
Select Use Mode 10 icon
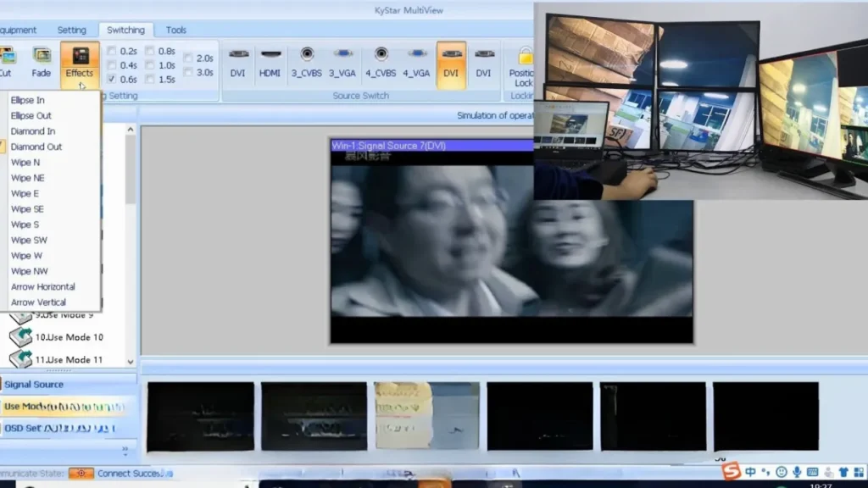(x=20, y=337)
